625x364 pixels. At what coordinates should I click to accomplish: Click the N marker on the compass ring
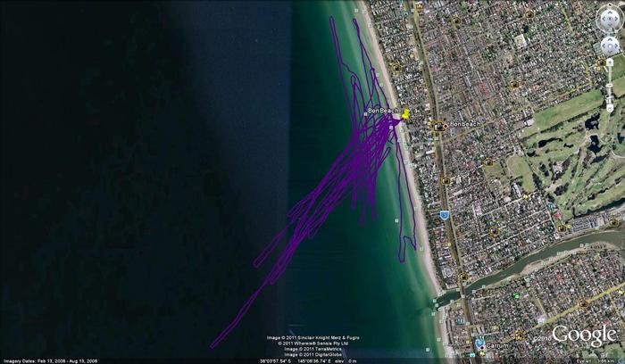[x=611, y=3]
